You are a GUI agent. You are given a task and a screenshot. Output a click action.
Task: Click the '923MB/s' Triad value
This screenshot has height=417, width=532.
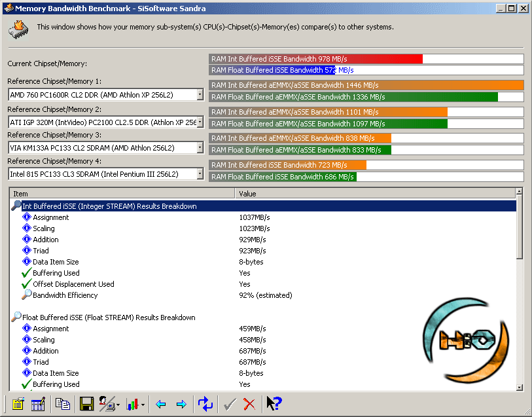[x=253, y=251]
